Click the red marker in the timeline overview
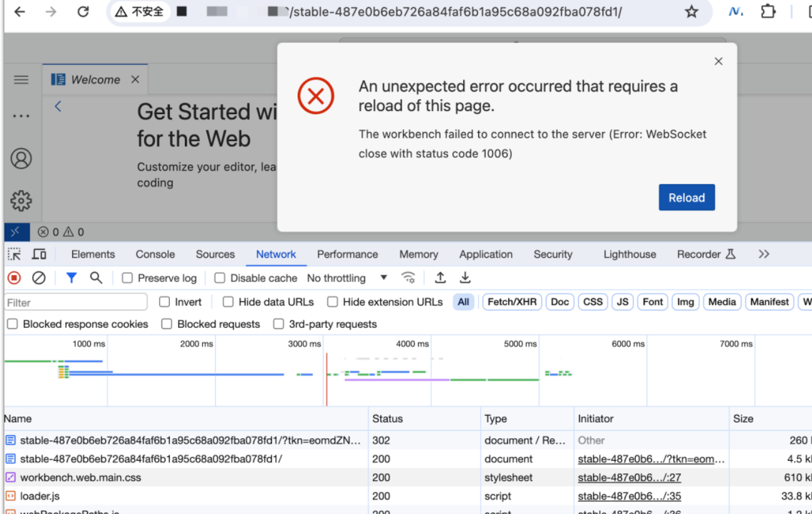The image size is (812, 514). pos(326,379)
